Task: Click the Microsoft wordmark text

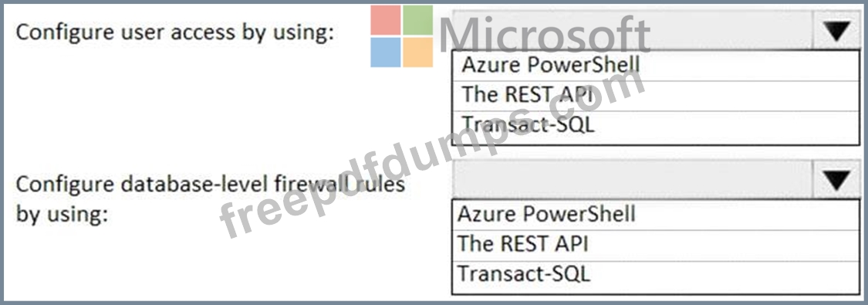Action: tap(544, 35)
